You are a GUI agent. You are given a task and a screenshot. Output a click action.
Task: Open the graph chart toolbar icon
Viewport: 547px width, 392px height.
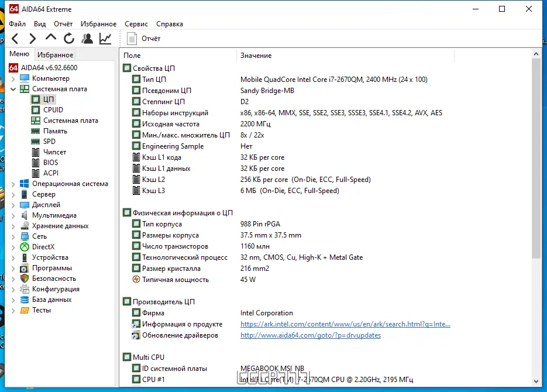105,39
